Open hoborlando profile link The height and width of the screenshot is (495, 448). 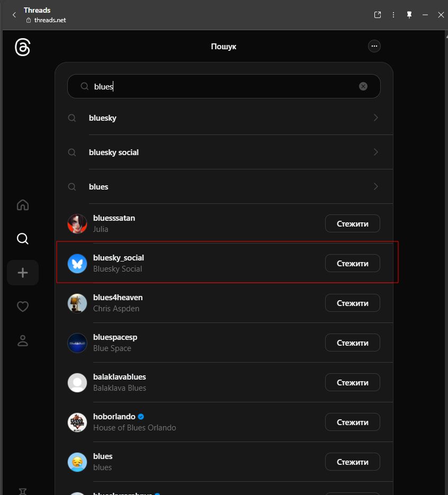(x=114, y=417)
